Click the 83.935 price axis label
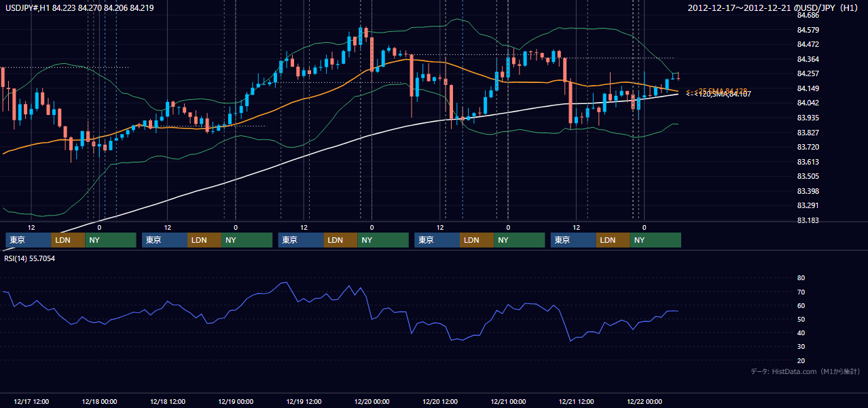The image size is (868, 408). point(808,118)
